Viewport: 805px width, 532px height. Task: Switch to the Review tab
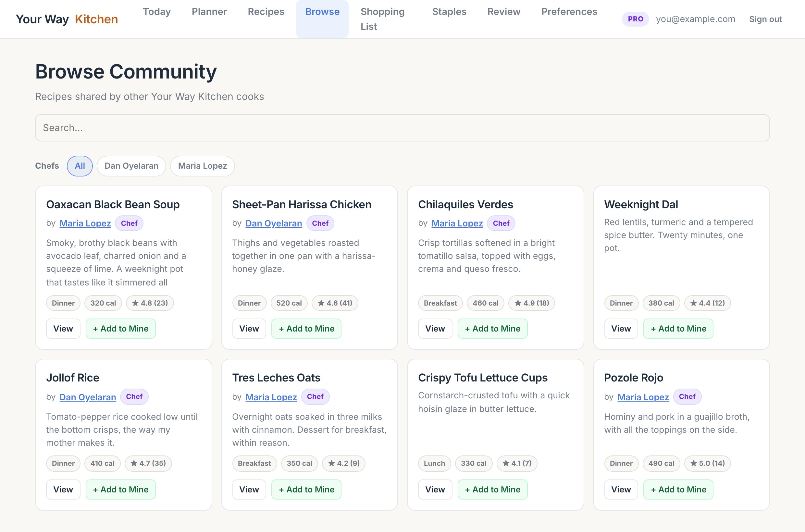point(503,12)
